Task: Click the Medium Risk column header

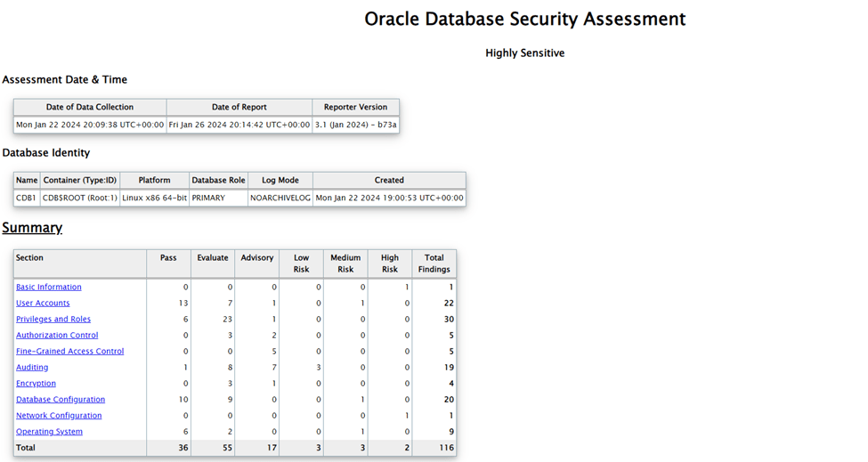Action: (345, 263)
